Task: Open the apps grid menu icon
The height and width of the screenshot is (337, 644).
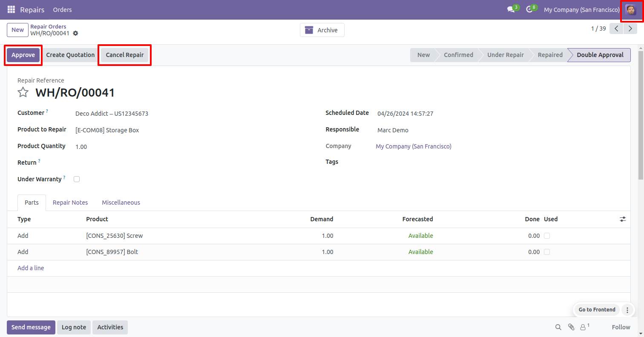Action: pos(11,9)
